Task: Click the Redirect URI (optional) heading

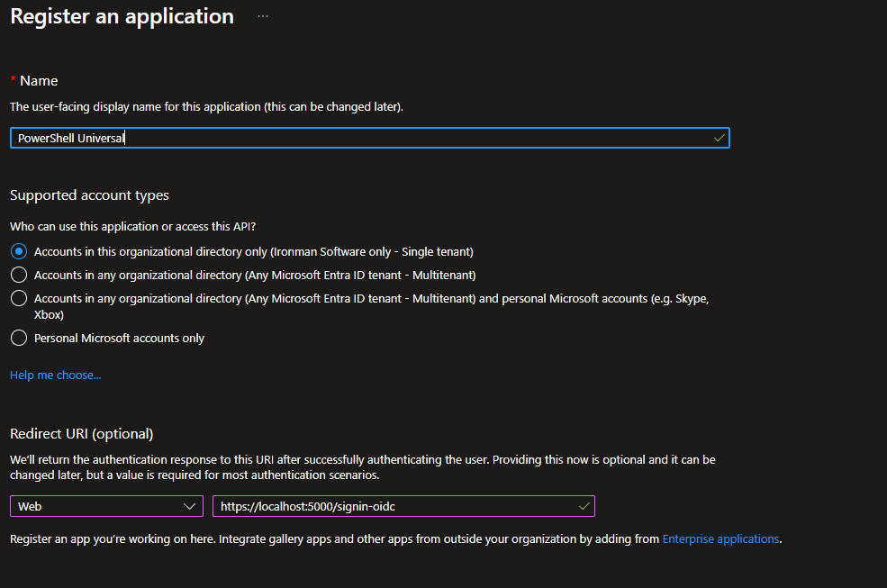Action: pyautogui.click(x=81, y=433)
